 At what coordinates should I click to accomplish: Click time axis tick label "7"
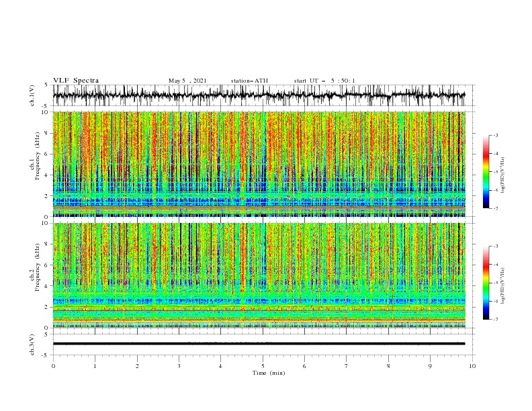(347, 366)
